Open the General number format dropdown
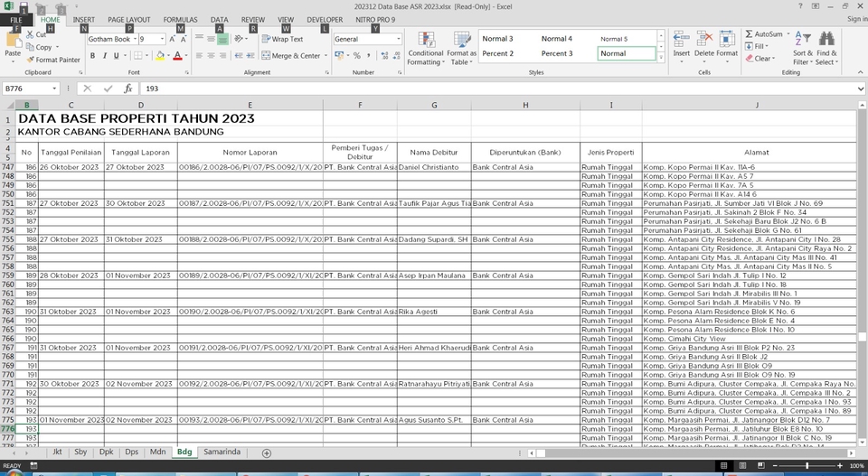868x476 pixels. (x=398, y=39)
